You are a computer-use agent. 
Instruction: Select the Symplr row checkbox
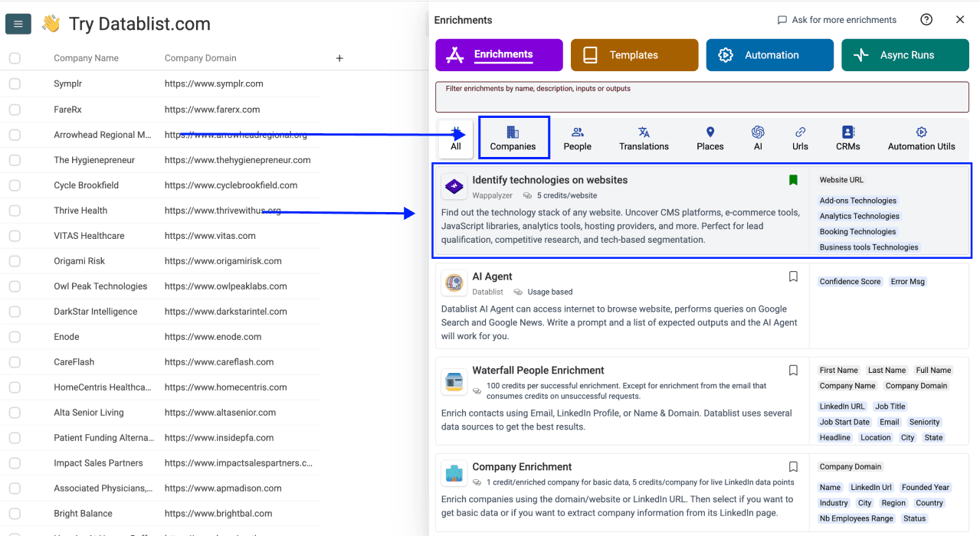pyautogui.click(x=15, y=83)
